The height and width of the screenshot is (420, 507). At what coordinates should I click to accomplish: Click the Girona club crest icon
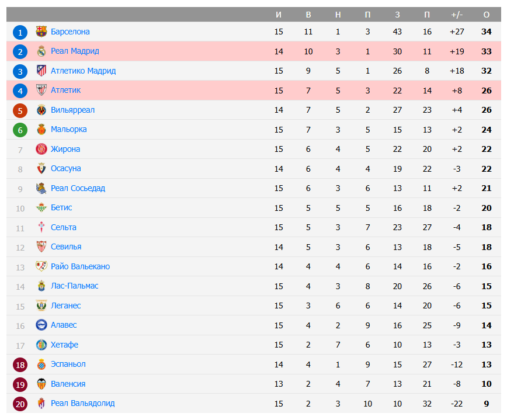(41, 149)
